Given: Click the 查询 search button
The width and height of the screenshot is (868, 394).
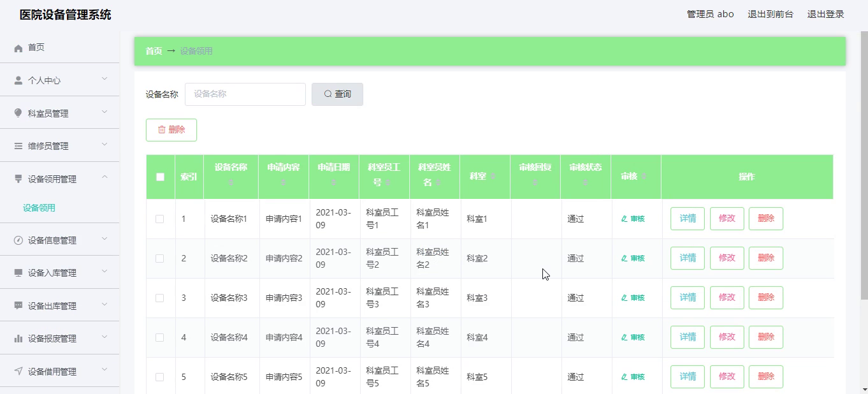Looking at the screenshot, I should (337, 94).
